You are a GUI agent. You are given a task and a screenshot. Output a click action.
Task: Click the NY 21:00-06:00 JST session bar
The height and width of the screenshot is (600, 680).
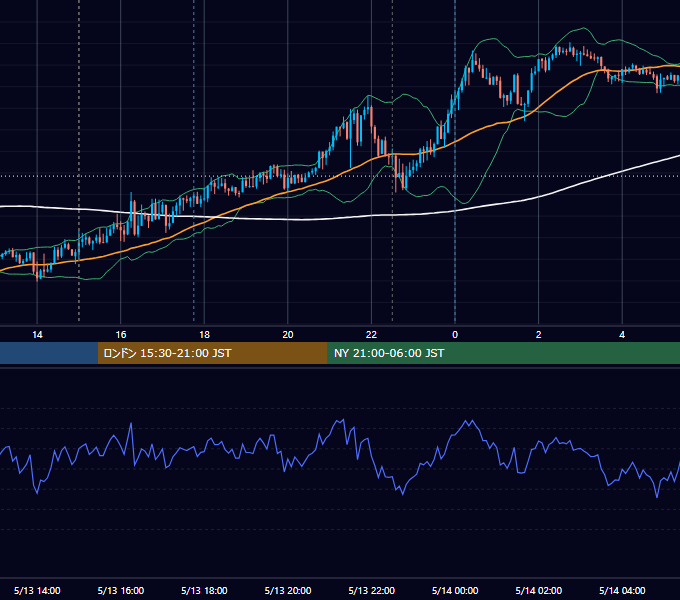(503, 353)
